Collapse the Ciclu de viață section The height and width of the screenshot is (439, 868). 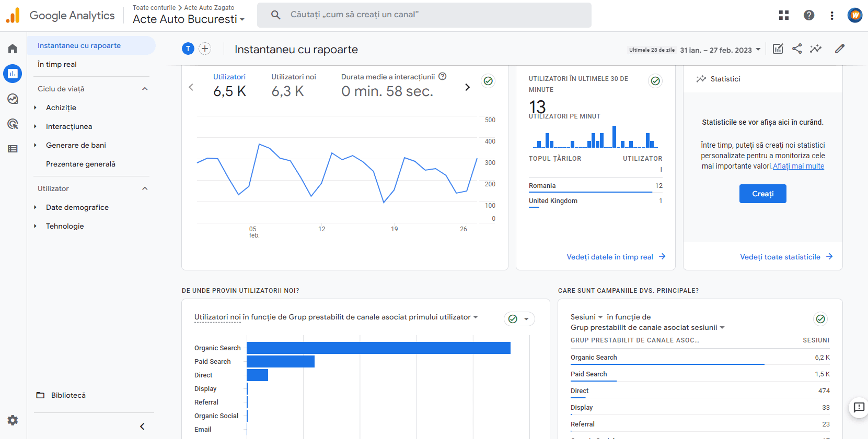(x=145, y=89)
